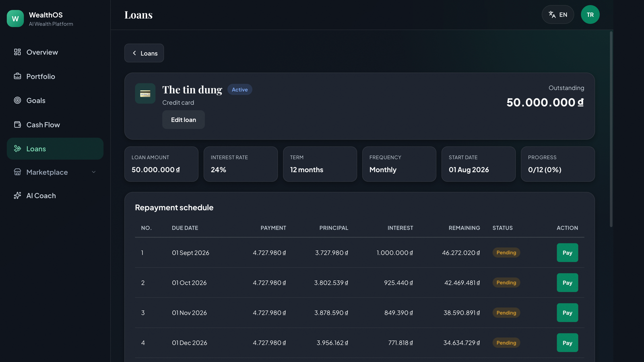The image size is (644, 362).
Task: Click the Marketplace storefront icon
Action: click(17, 172)
